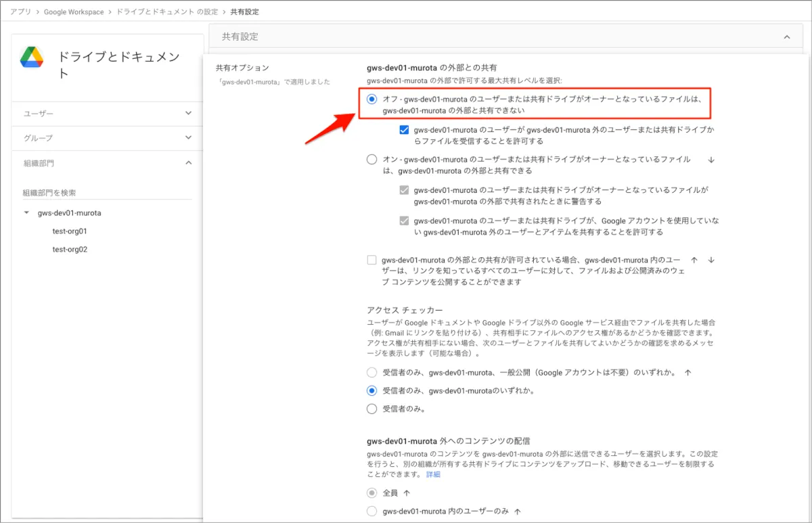Click the Google Drive logo icon
The width and height of the screenshot is (812, 523).
32,58
